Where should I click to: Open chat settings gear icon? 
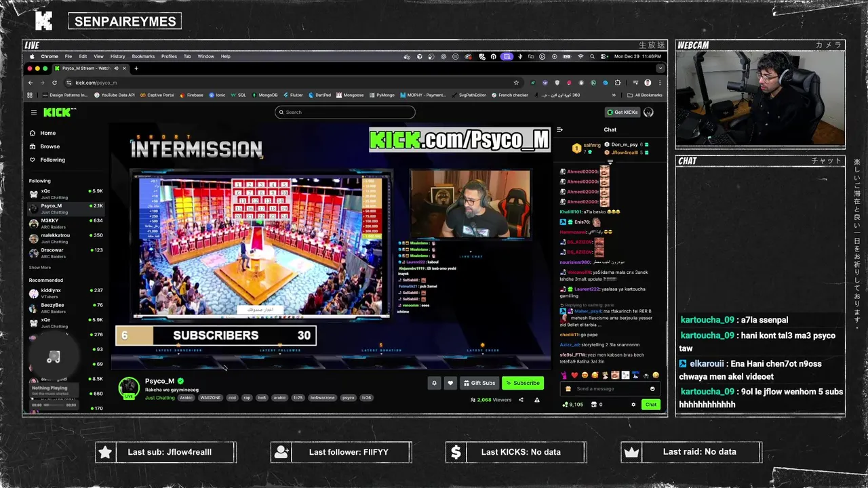click(x=633, y=405)
